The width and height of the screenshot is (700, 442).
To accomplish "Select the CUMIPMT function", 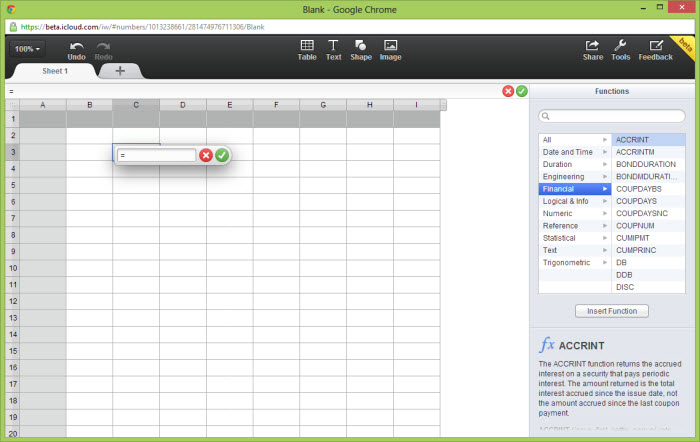I will tap(648, 238).
